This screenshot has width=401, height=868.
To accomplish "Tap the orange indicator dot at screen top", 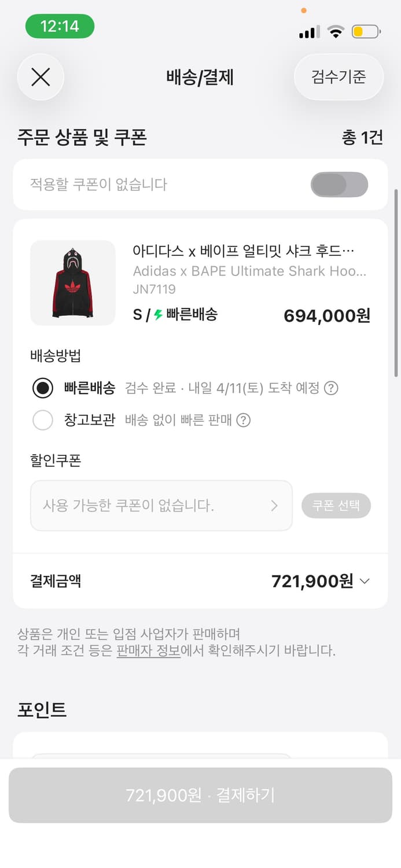I will point(303,10).
